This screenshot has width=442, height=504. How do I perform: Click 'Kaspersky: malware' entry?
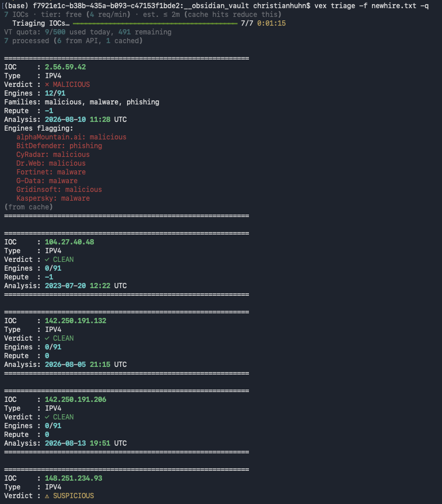pyautogui.click(x=53, y=198)
